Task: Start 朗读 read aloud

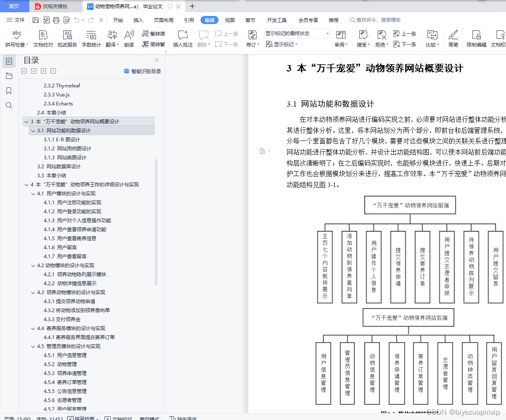Action: point(129,39)
